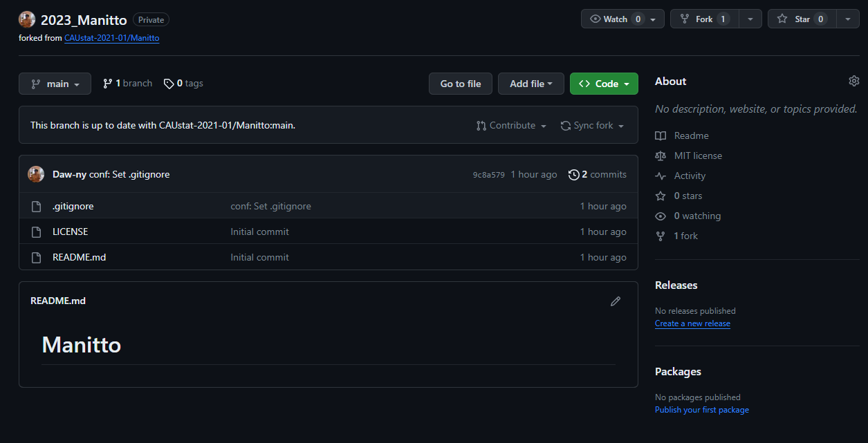The image size is (868, 443).
Task: Open the Readme link in About
Action: (x=691, y=135)
